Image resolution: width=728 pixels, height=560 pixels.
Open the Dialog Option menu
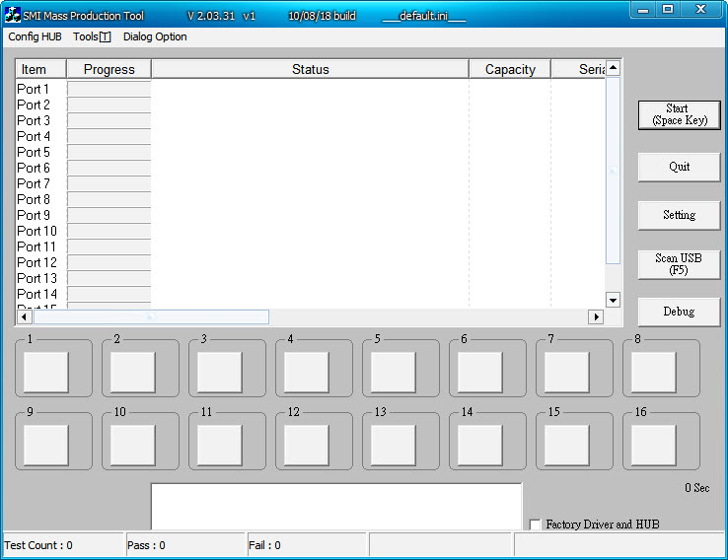pyautogui.click(x=155, y=36)
